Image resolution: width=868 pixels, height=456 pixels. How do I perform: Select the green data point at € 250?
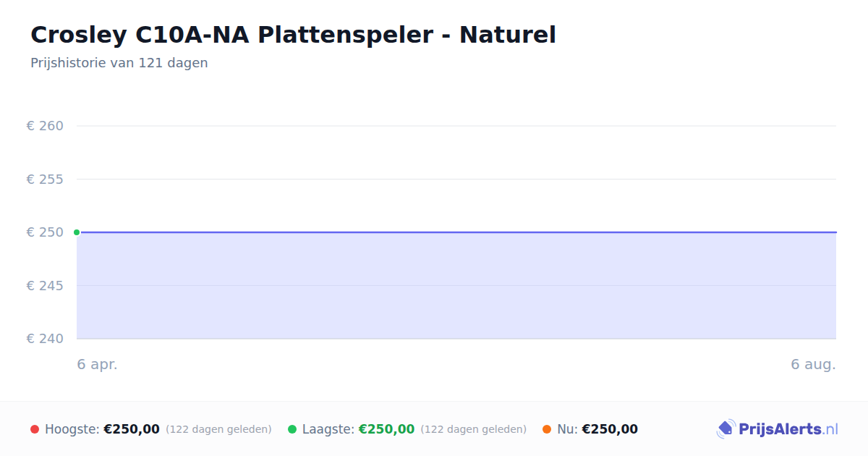77,232
